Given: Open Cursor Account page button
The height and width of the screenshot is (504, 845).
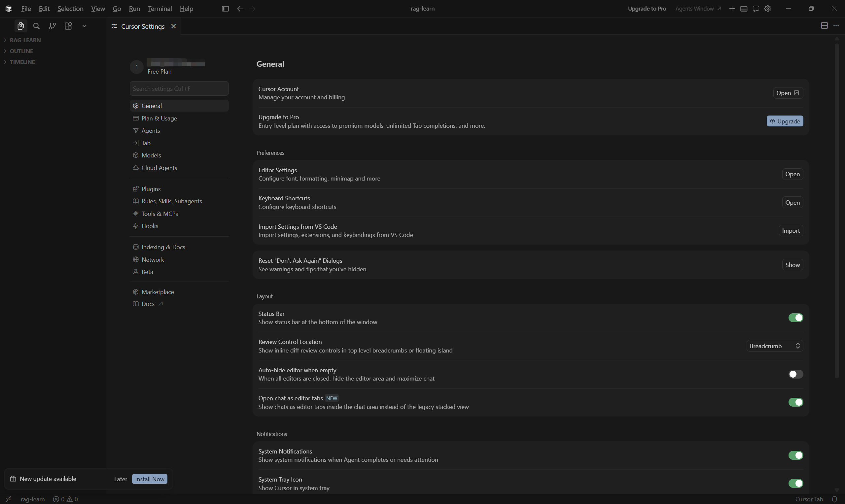Looking at the screenshot, I should pos(788,93).
